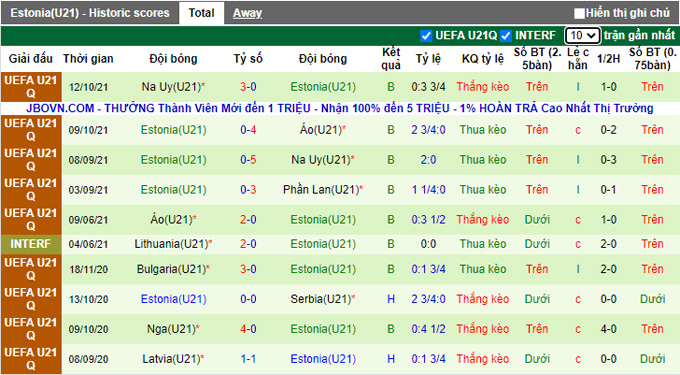The image size is (680, 375).
Task: Click the Estonia(U21) - Historic scores title
Action: click(x=90, y=13)
